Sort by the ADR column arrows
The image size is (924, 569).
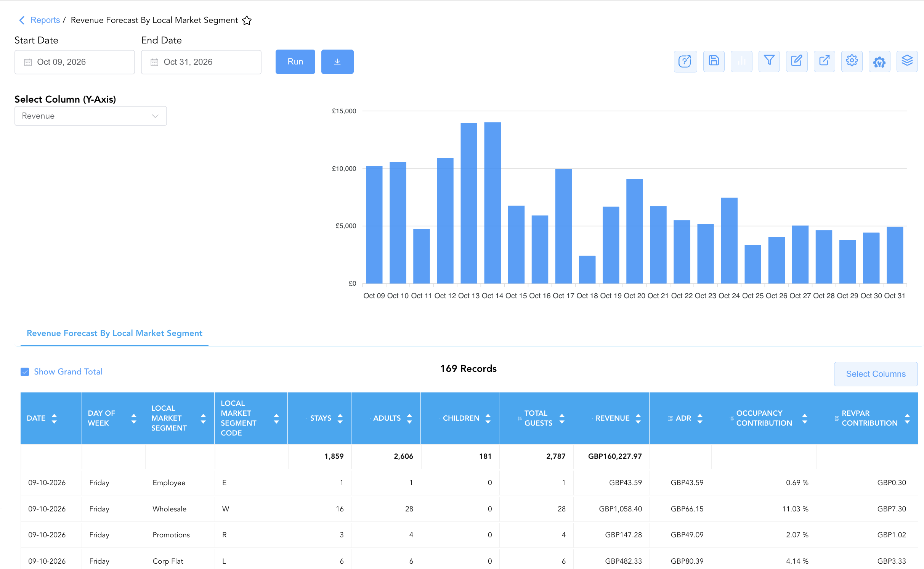[x=700, y=418]
